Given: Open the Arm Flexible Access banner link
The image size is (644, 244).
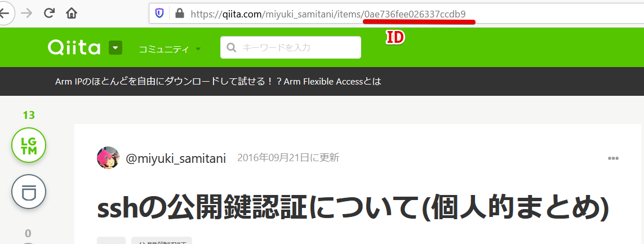Looking at the screenshot, I should [x=218, y=81].
